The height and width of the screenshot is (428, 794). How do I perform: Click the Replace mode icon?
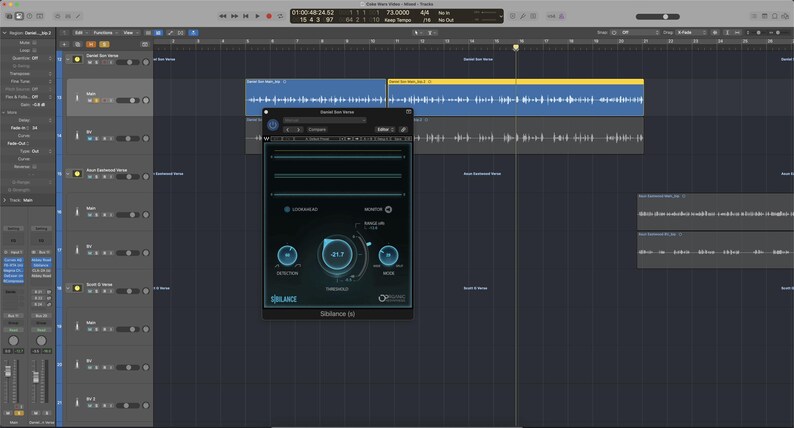click(512, 16)
